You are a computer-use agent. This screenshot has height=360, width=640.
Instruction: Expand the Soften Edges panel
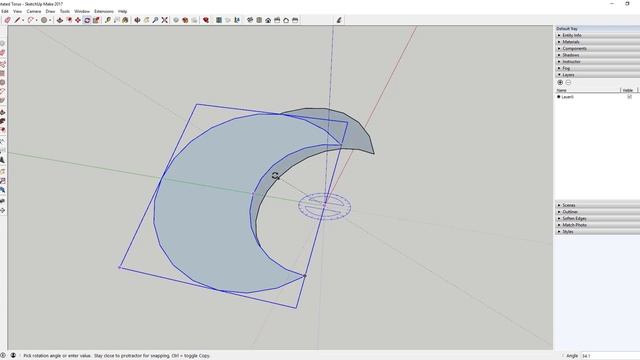coord(597,218)
